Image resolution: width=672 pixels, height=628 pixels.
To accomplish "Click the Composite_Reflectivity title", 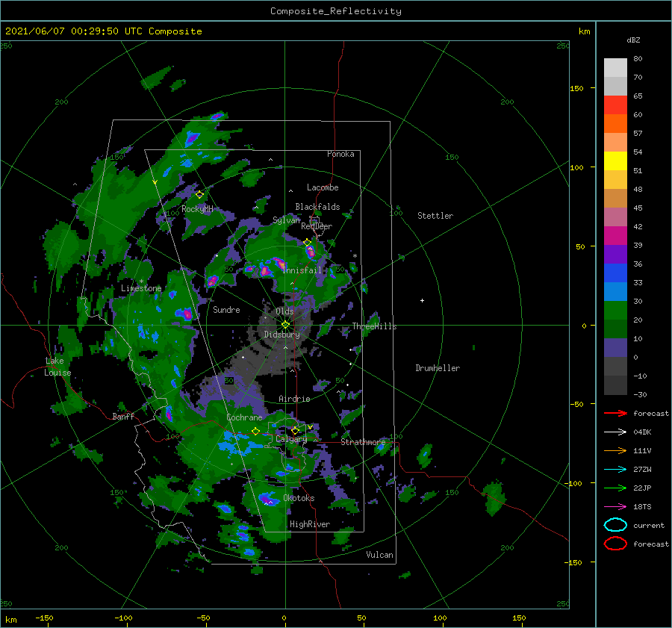I will [336, 11].
